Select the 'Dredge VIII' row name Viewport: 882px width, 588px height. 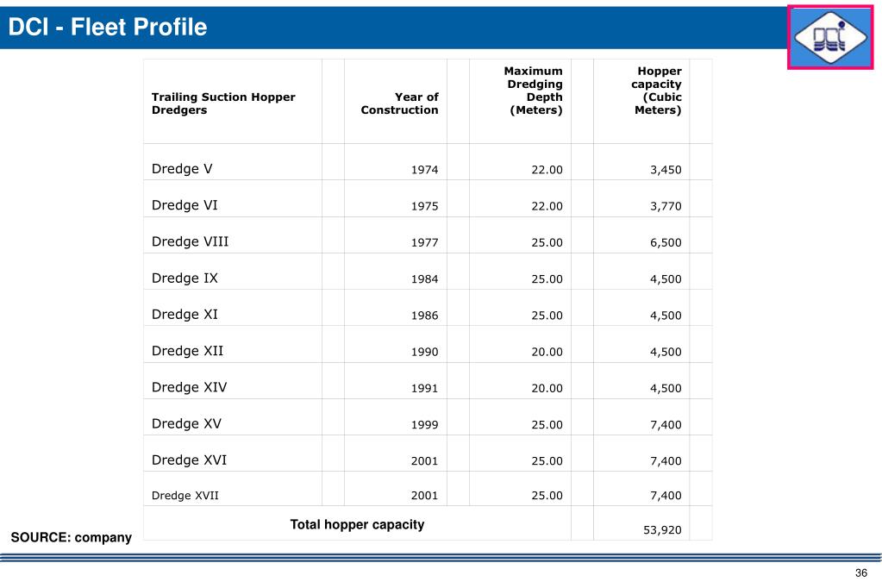pos(191,242)
